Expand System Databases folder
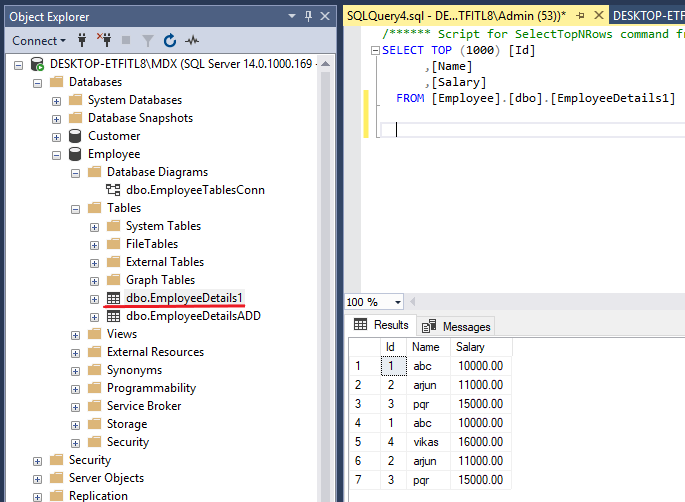685x502 pixels. click(56, 101)
